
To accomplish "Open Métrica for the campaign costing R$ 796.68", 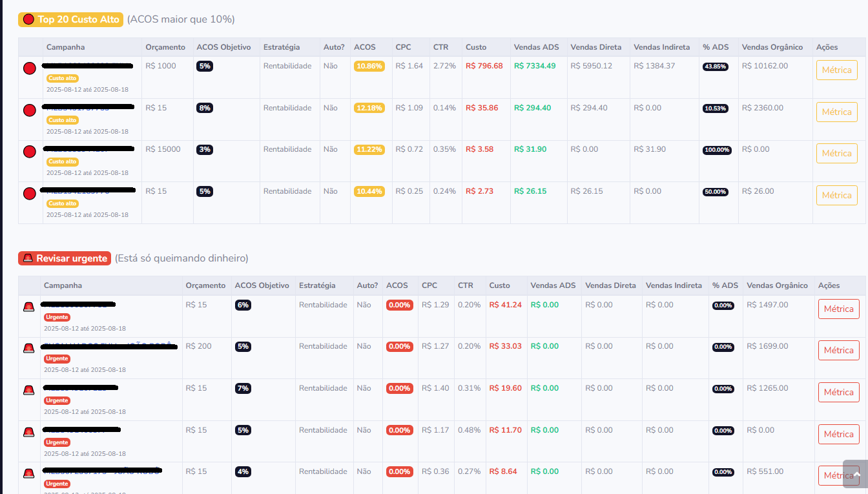I will 838,70.
